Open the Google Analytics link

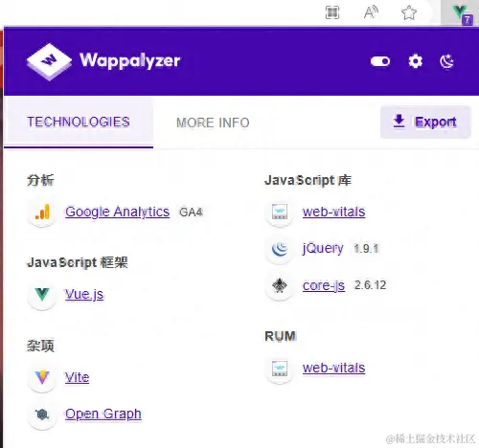pos(117,212)
